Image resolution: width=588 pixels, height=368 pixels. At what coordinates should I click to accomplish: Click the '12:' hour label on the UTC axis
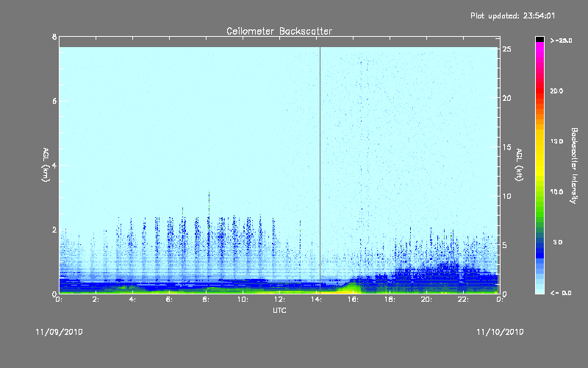[280, 300]
